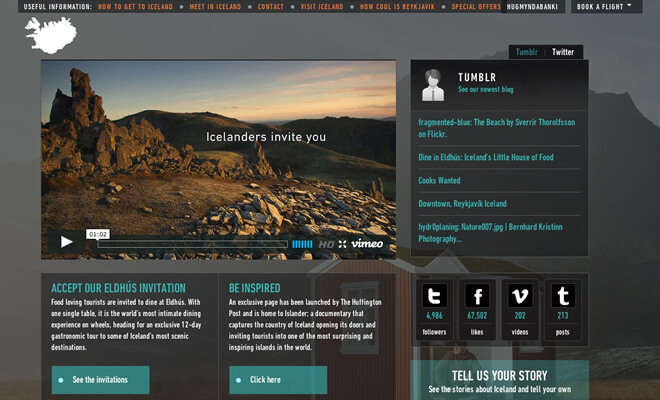660x400 pixels.
Task: Switch to the Twitter tab
Action: 563,52
